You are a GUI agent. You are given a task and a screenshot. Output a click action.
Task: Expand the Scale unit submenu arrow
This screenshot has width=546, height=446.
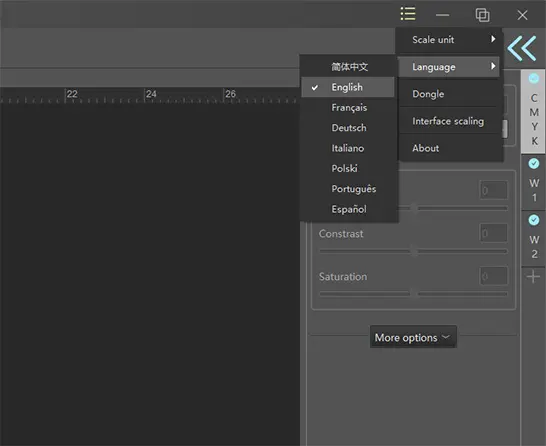pyautogui.click(x=493, y=39)
